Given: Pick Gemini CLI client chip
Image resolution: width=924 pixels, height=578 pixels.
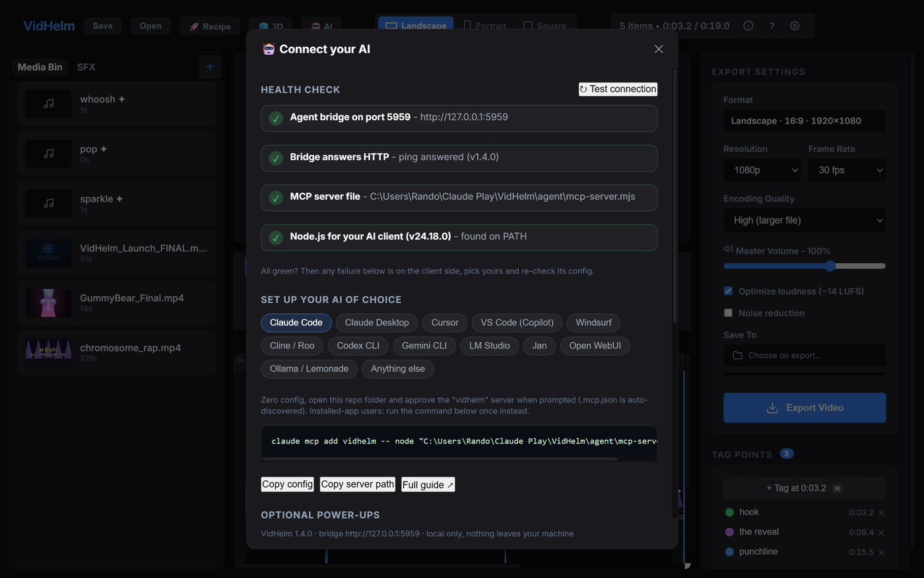Looking at the screenshot, I should point(424,346).
